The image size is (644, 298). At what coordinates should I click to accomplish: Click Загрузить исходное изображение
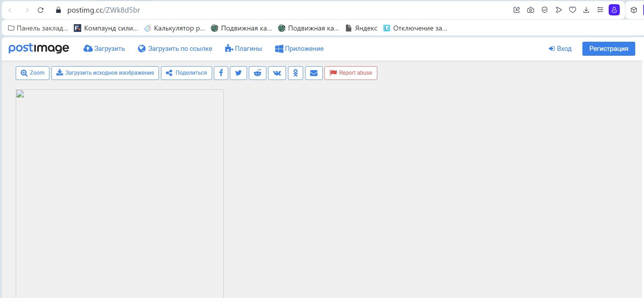click(105, 73)
